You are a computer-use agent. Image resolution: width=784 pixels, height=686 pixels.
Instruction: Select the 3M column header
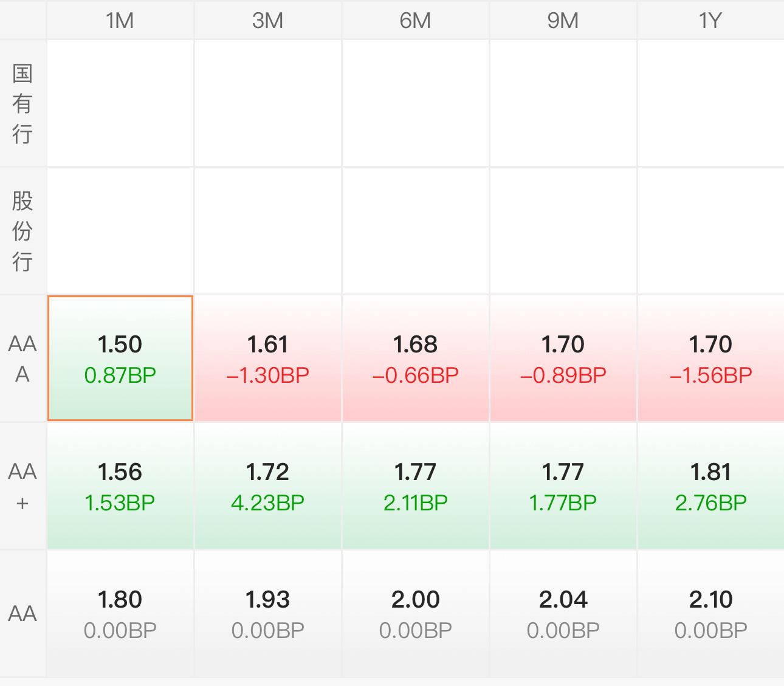point(267,21)
